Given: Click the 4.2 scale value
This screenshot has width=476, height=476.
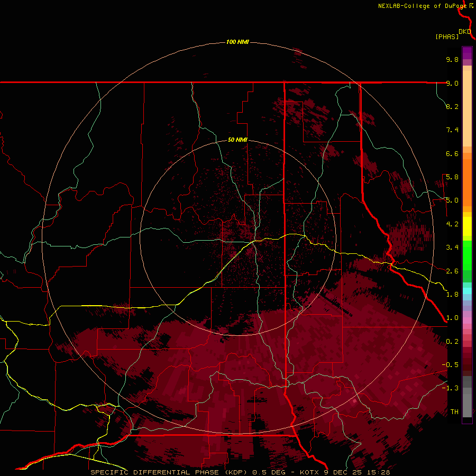Looking at the screenshot, I should tap(452, 224).
